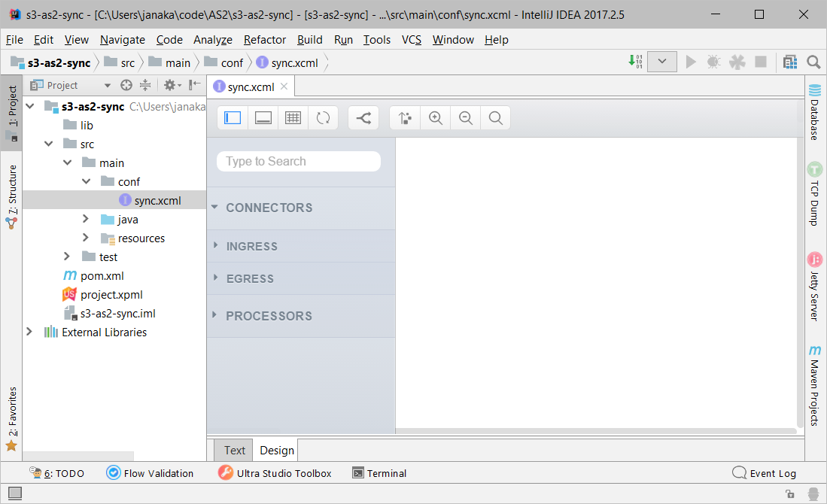Expand the PROCESSORS section
827x504 pixels.
coord(214,314)
